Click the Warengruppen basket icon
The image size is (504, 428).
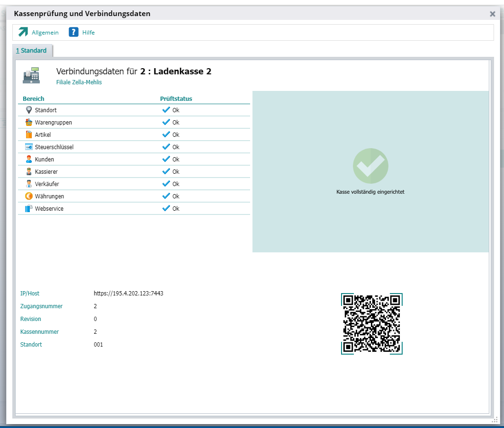(x=29, y=122)
